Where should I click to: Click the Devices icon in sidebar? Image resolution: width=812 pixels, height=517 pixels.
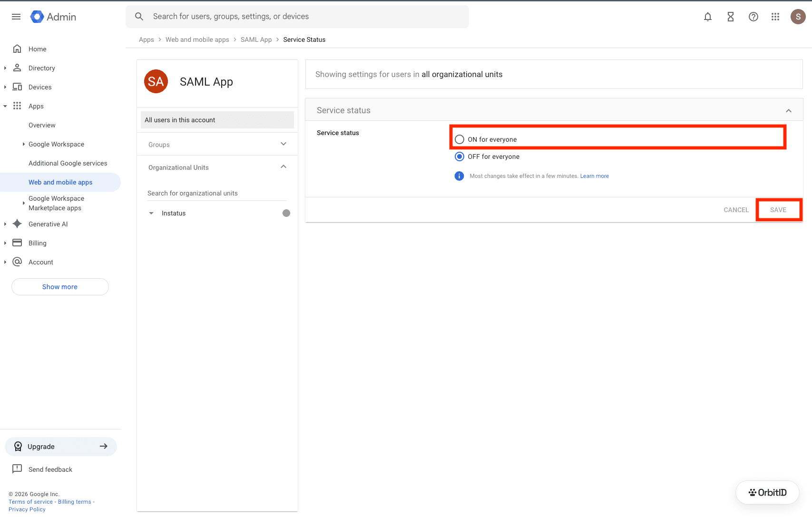click(x=17, y=87)
